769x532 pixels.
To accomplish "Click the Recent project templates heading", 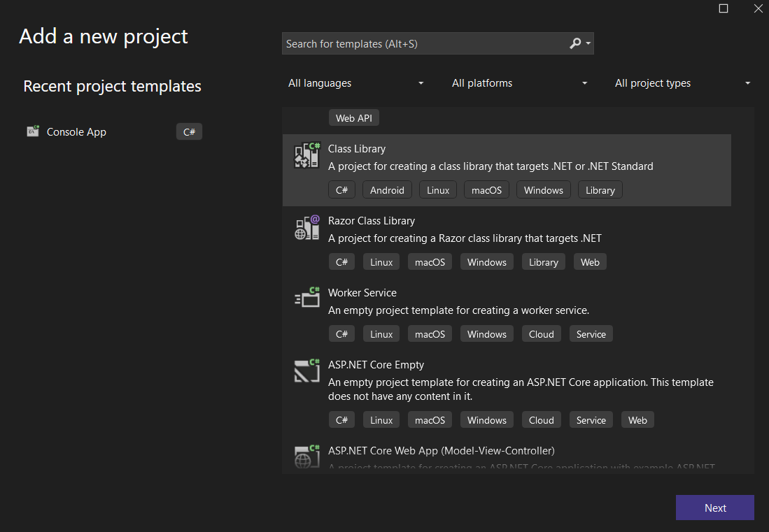I will click(x=113, y=86).
